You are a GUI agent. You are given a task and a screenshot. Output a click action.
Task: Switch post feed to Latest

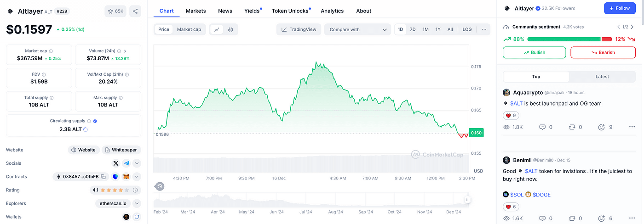tap(602, 77)
